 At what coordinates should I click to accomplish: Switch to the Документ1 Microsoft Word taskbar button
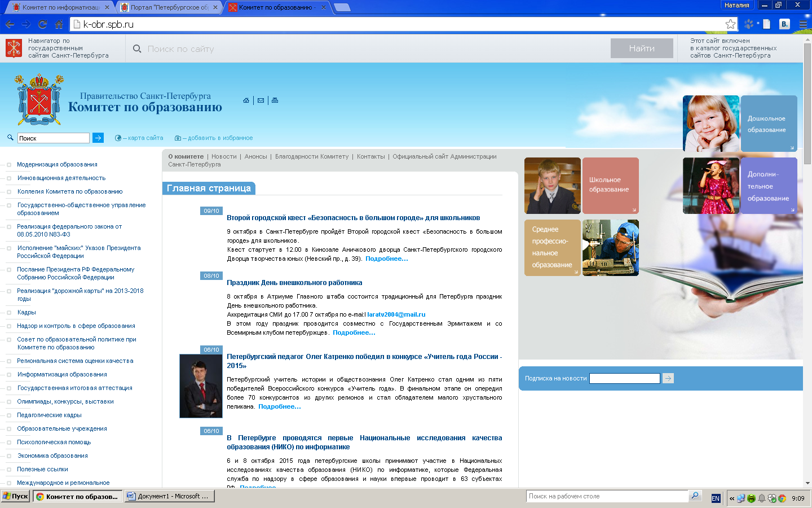[x=169, y=496]
